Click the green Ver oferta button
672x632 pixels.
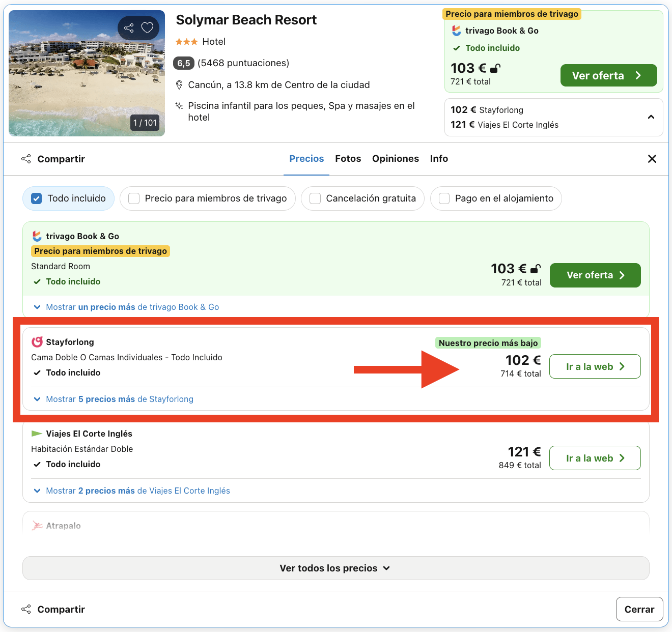point(608,75)
